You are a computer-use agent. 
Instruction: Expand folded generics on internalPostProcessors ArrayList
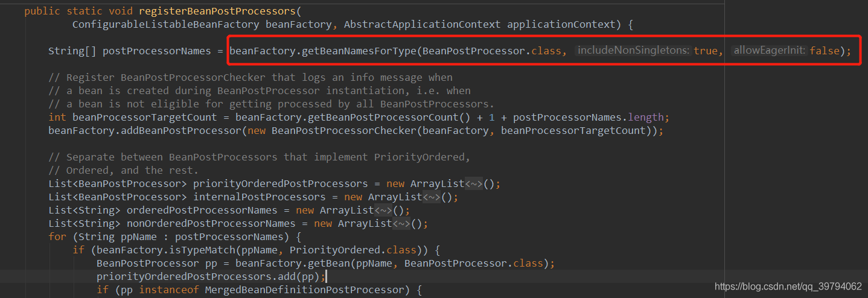coord(432,197)
